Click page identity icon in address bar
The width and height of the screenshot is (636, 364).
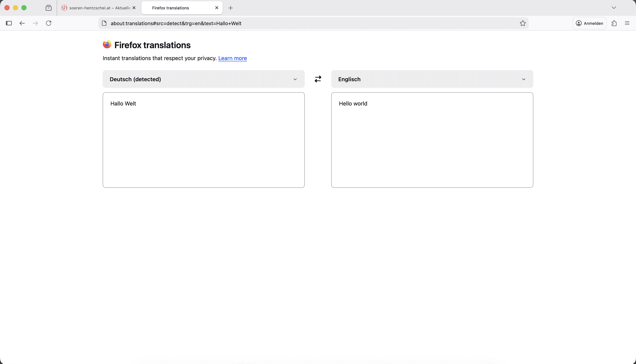104,23
